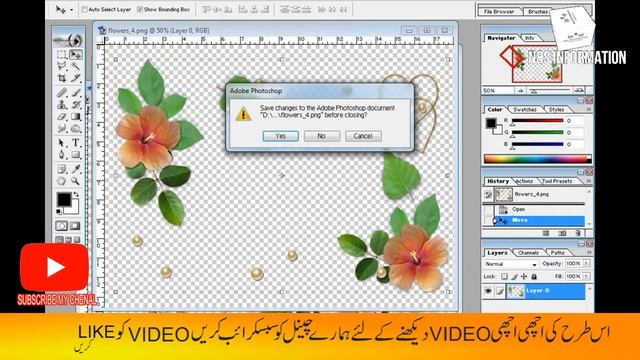Switch to the Channels tab

click(x=528, y=253)
